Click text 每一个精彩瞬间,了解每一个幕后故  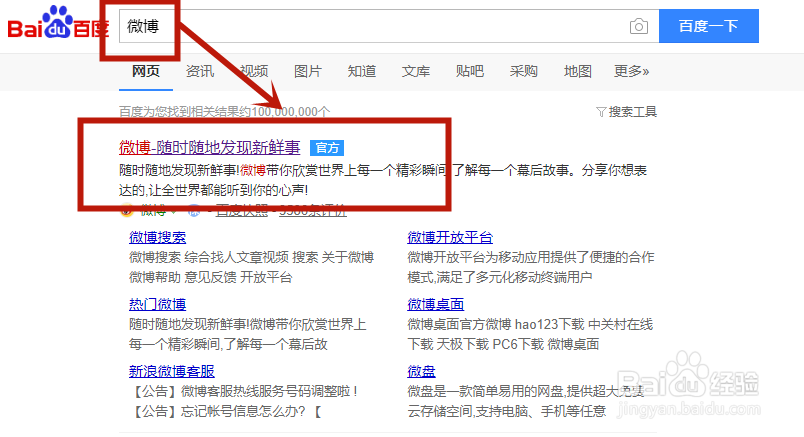[228, 344]
